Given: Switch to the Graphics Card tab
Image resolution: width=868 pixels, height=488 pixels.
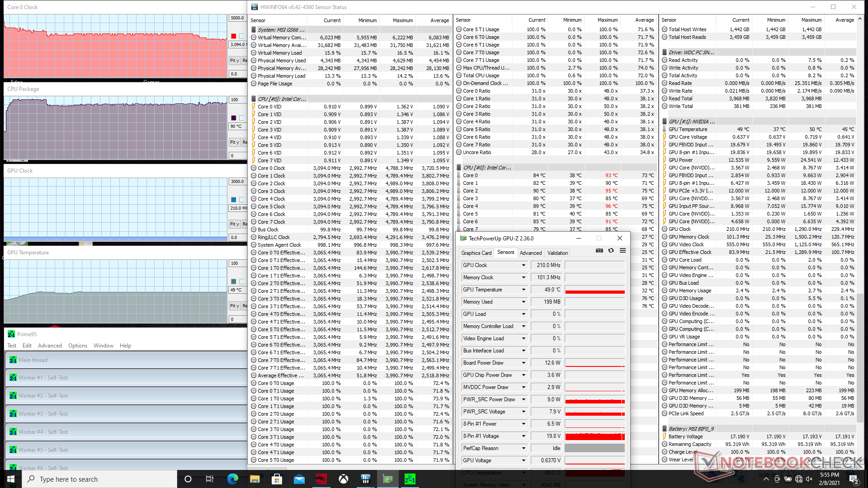Looking at the screenshot, I should point(476,253).
